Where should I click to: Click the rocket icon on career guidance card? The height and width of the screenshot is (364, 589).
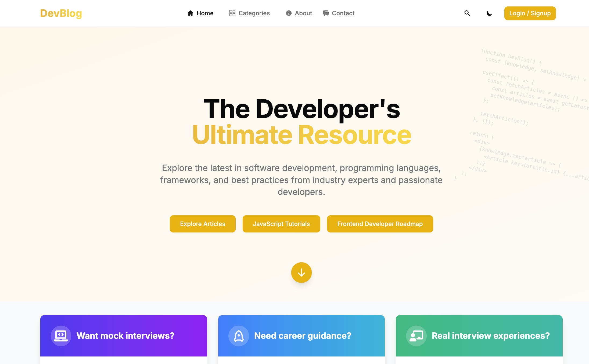[x=239, y=336]
